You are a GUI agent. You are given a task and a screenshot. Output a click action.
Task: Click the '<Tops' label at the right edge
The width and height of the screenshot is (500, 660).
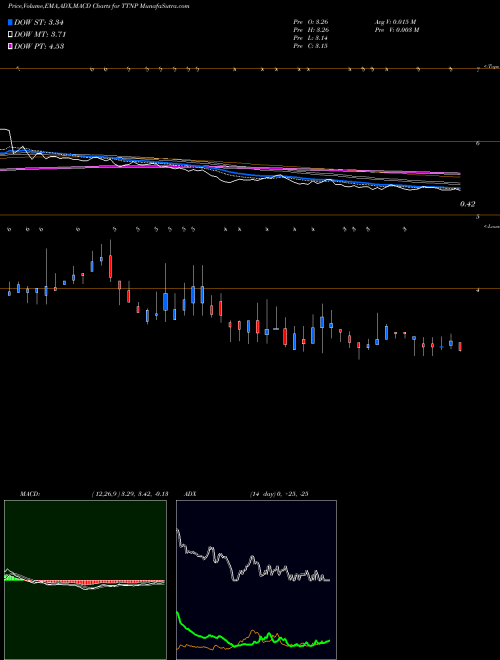click(491, 67)
